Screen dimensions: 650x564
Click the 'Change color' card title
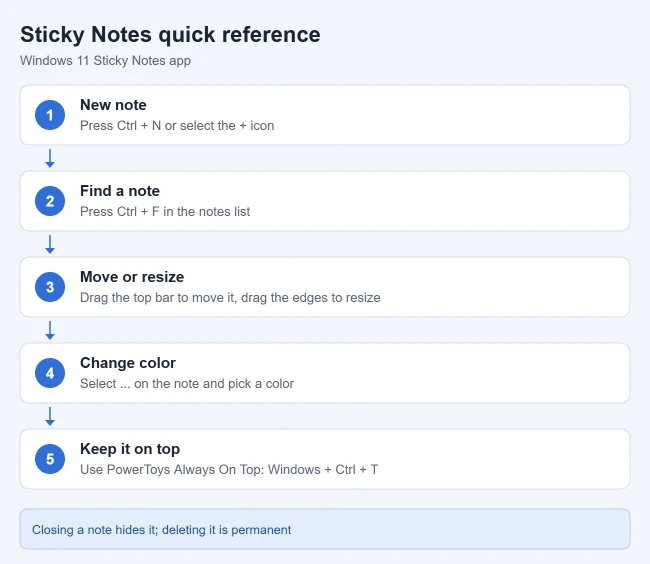point(128,363)
